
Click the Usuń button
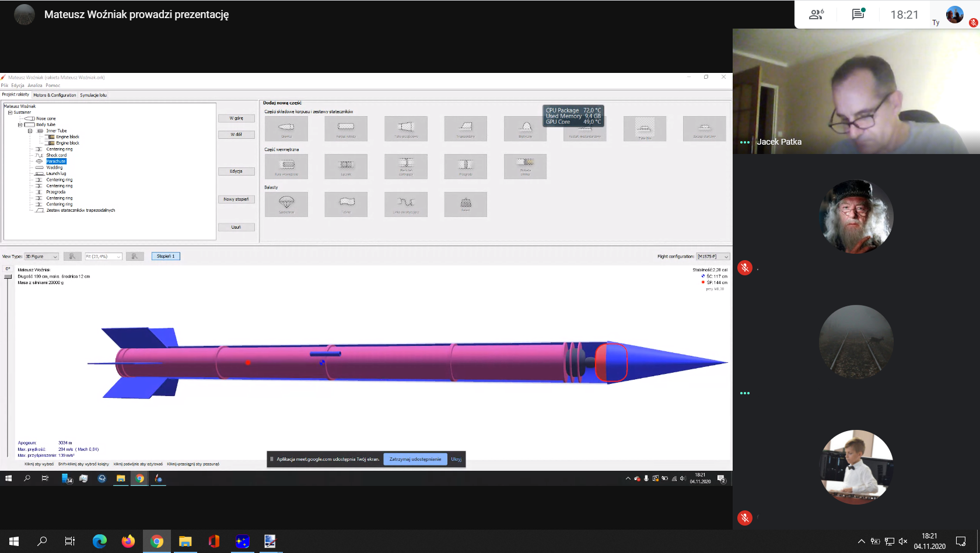pyautogui.click(x=236, y=227)
